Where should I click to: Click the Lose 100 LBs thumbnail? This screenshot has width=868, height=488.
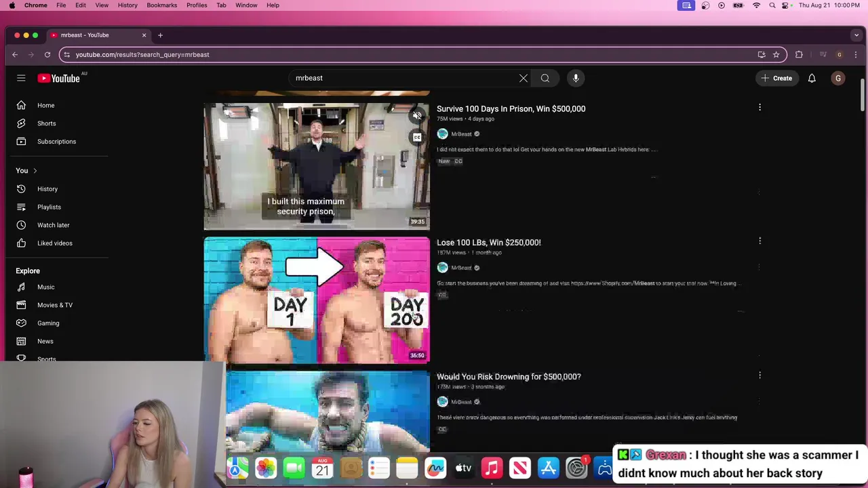tap(317, 300)
